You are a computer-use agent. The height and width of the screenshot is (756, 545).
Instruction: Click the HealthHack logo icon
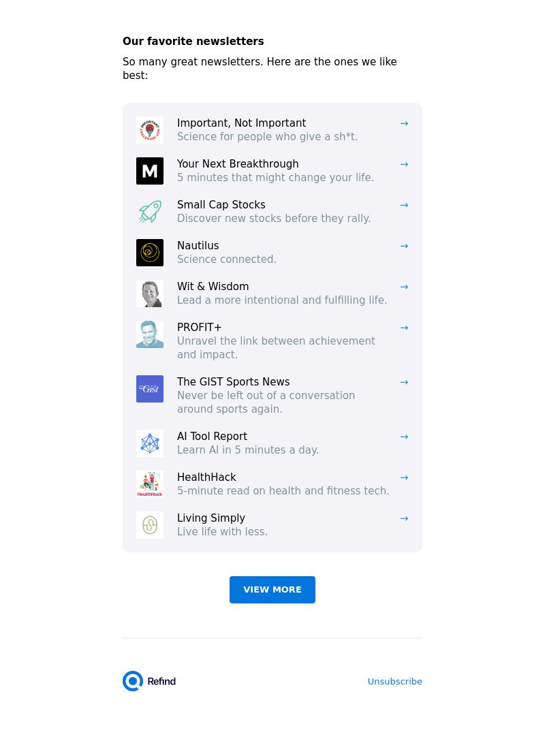150,484
